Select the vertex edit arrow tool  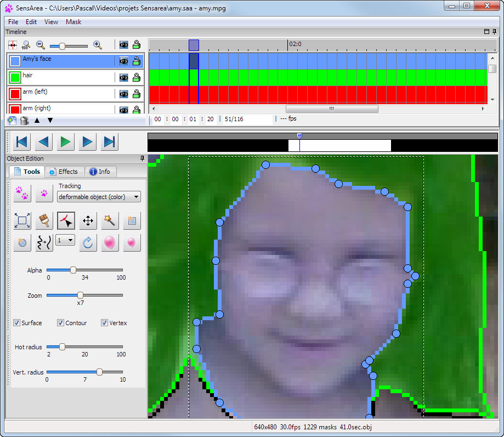point(66,221)
